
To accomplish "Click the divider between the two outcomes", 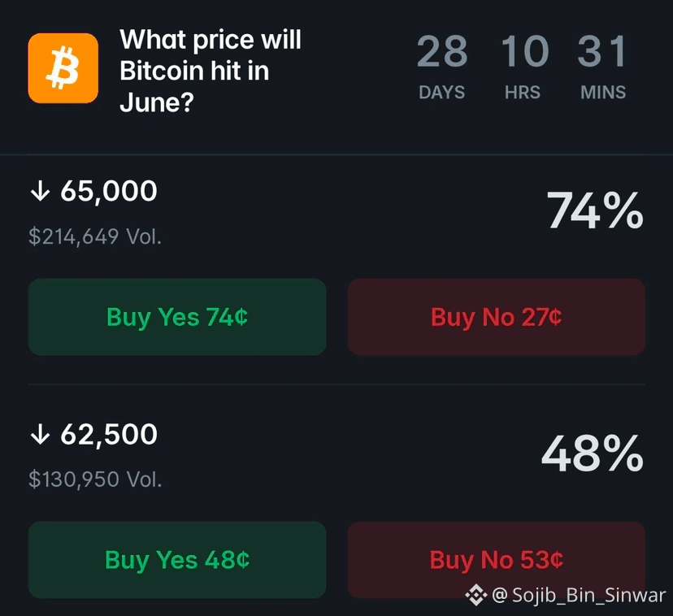I will (336, 384).
